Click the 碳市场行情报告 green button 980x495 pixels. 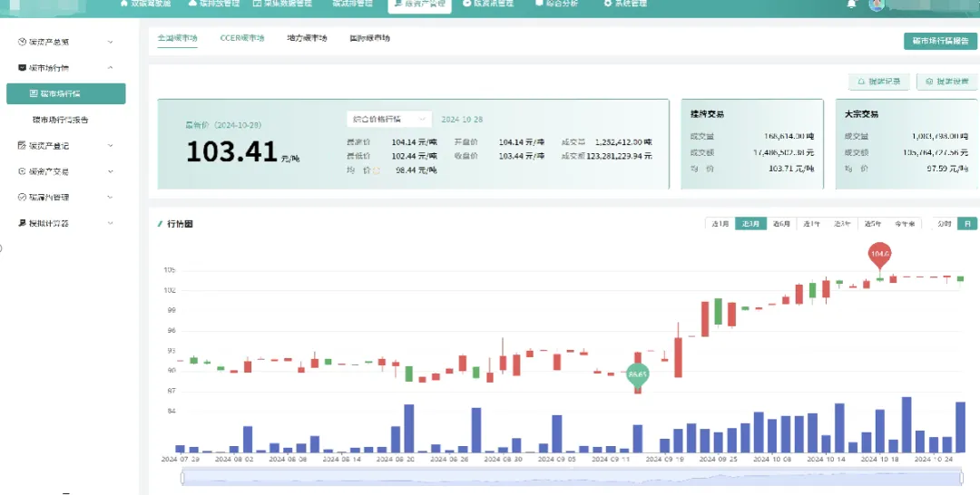pyautogui.click(x=939, y=41)
